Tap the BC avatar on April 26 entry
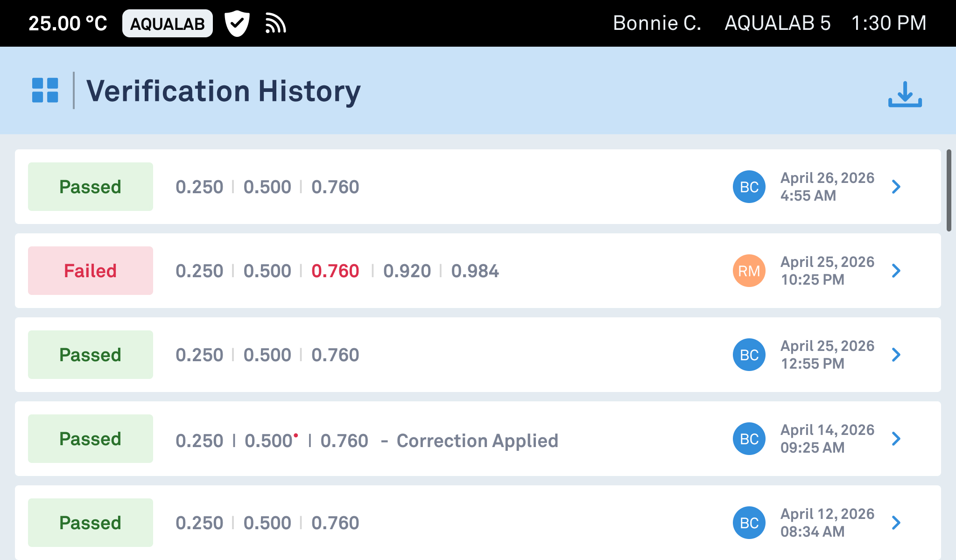This screenshot has width=956, height=560. 749,187
